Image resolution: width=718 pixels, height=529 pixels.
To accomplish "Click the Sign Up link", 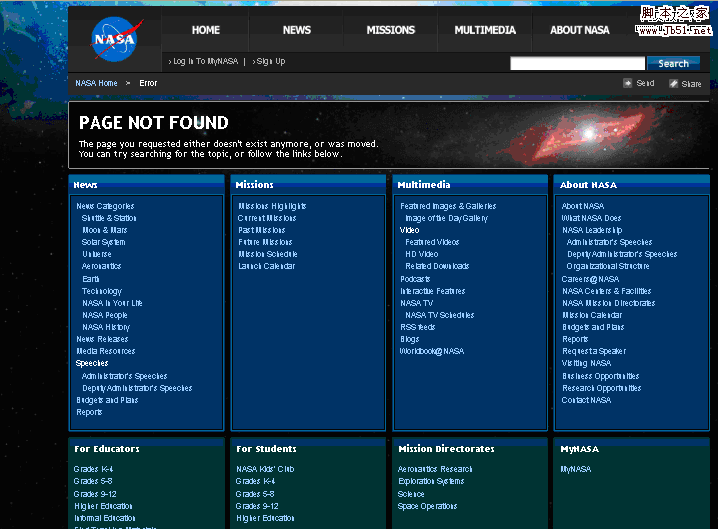I will 271,61.
